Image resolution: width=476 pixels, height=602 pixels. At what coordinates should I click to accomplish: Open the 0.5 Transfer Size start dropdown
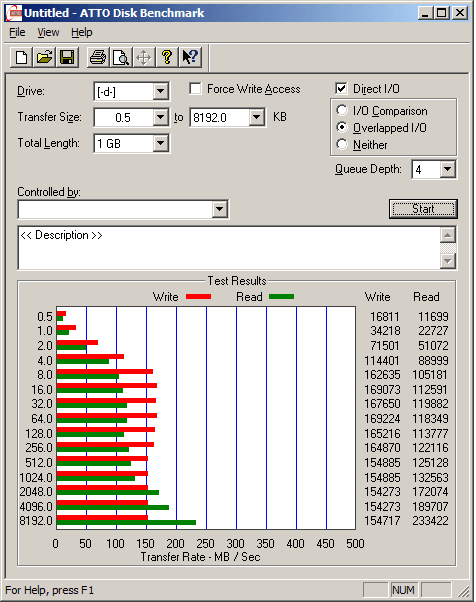160,117
